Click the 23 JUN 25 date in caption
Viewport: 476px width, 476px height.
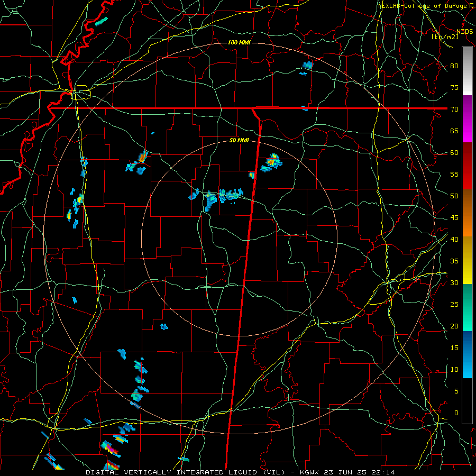[345, 472]
